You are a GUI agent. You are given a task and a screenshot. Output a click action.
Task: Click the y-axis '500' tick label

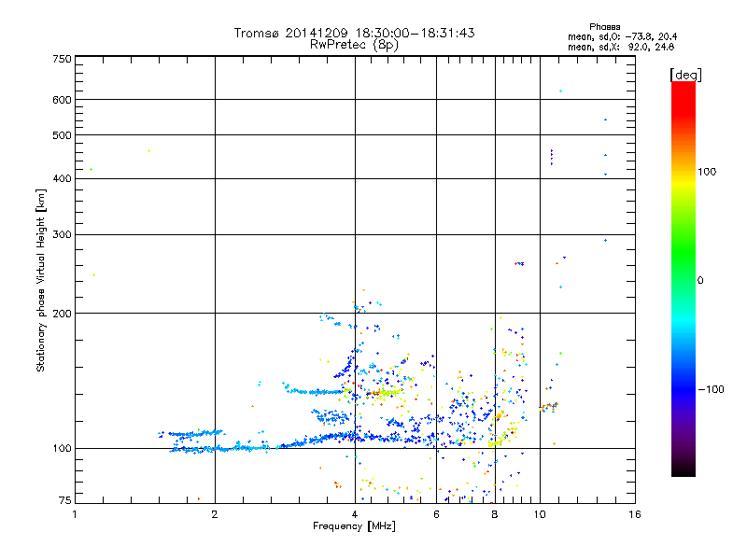point(62,135)
